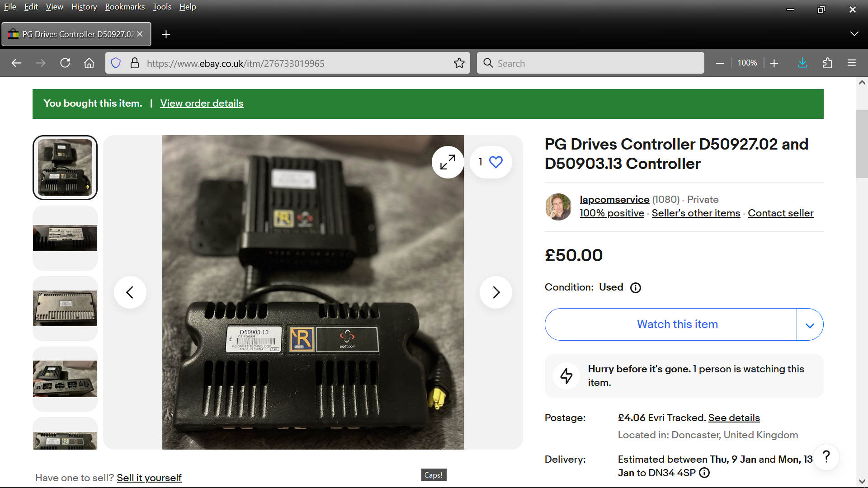
Task: Open the downloads panel icon
Action: [x=802, y=63]
